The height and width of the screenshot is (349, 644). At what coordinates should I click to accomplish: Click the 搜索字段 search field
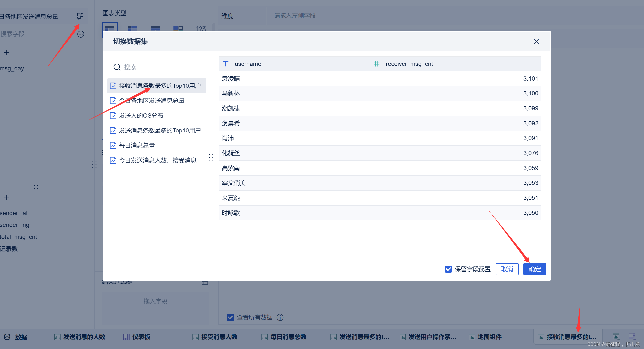click(x=36, y=34)
